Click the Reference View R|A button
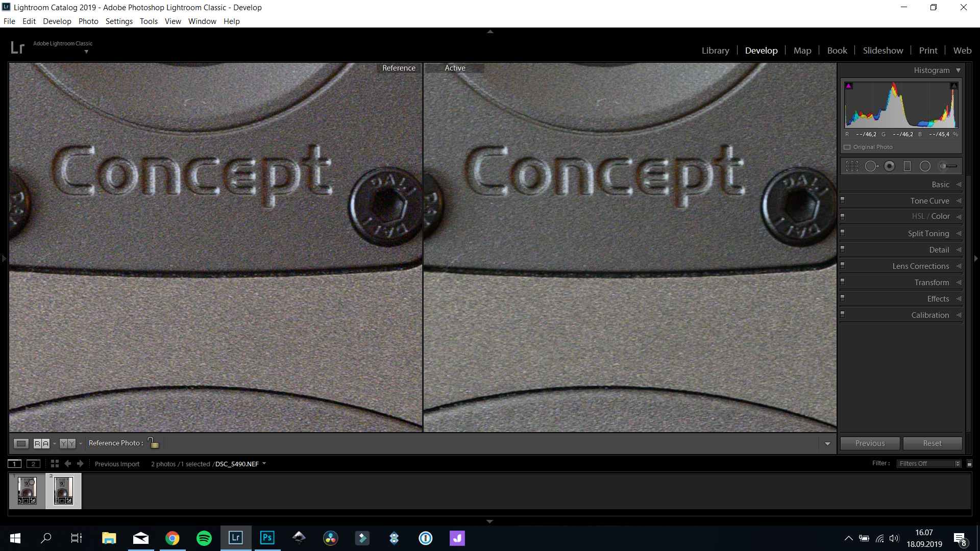Image resolution: width=980 pixels, height=551 pixels. pos(41,443)
